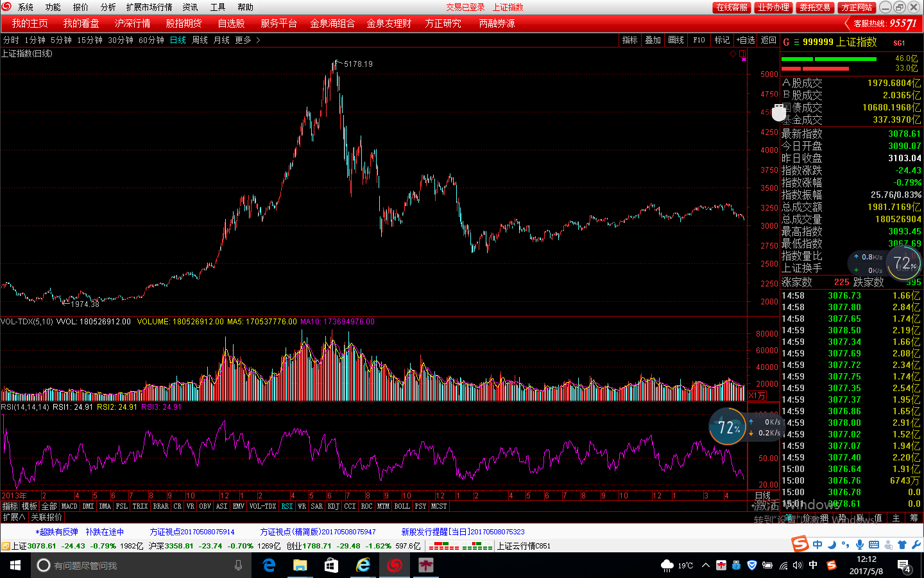Image resolution: width=924 pixels, height=578 pixels.
Task: Click the 上证云行情851 status entry
Action: pos(524,546)
